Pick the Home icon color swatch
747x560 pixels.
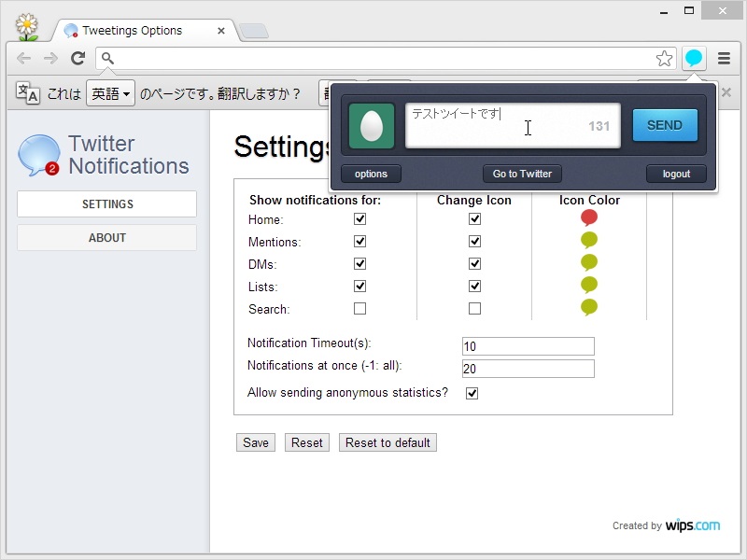589,217
